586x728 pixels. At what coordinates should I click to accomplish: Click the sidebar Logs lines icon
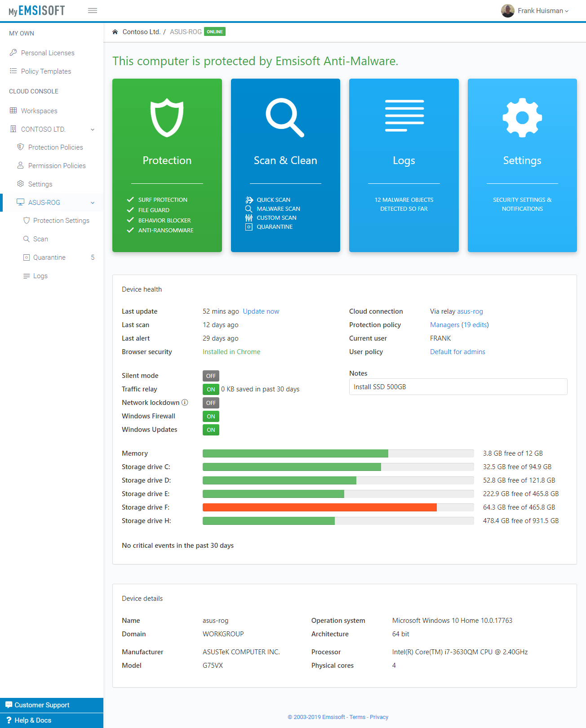tap(27, 276)
